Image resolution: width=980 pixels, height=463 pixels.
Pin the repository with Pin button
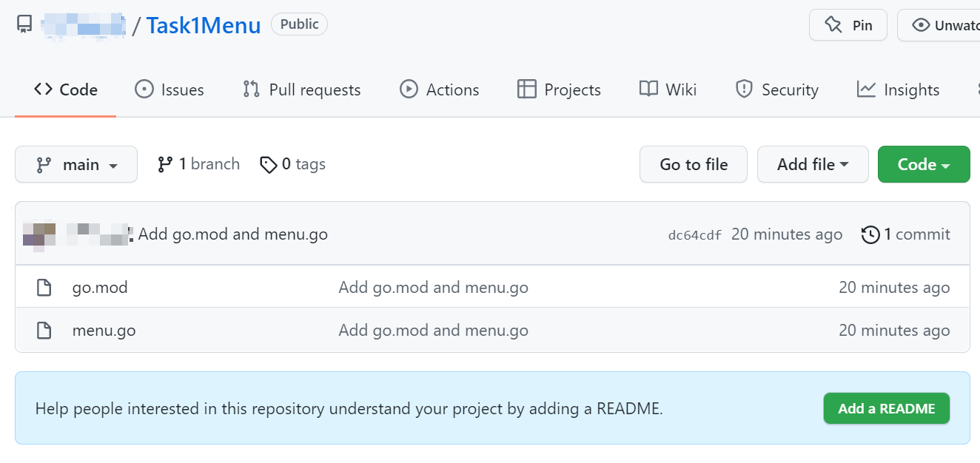click(848, 25)
